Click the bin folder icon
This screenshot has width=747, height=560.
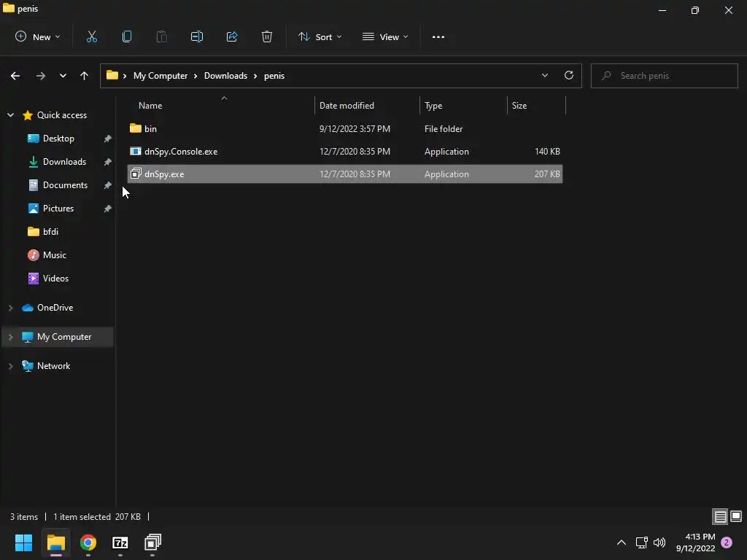click(x=136, y=128)
